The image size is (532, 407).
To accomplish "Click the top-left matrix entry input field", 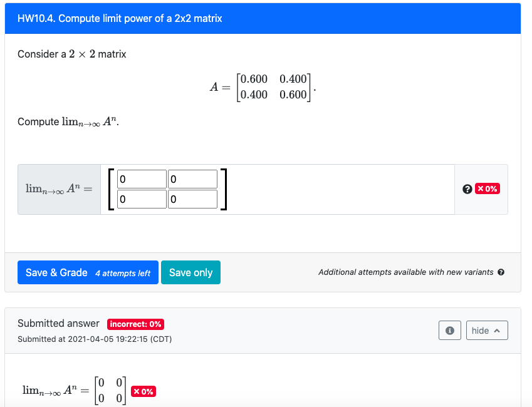I will (142, 178).
